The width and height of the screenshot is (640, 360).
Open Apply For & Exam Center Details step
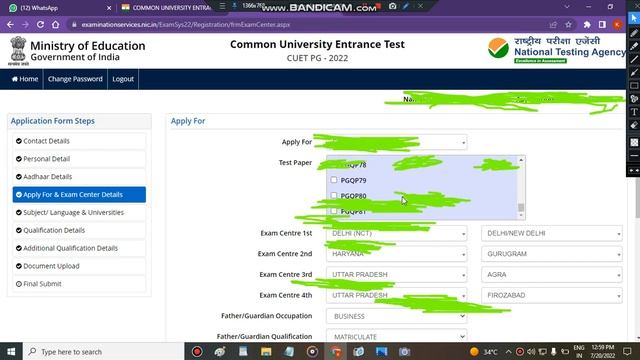(x=79, y=195)
